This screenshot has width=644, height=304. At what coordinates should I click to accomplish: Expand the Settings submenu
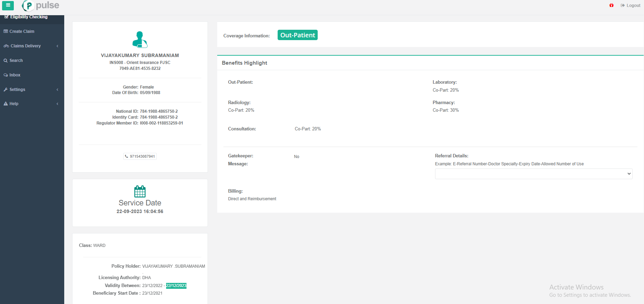click(x=17, y=90)
